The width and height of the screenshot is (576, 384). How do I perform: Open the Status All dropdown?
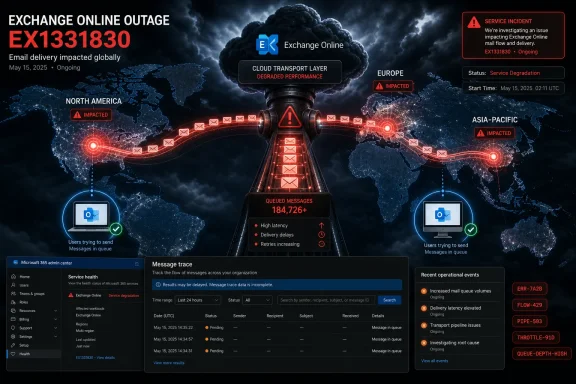(x=257, y=300)
